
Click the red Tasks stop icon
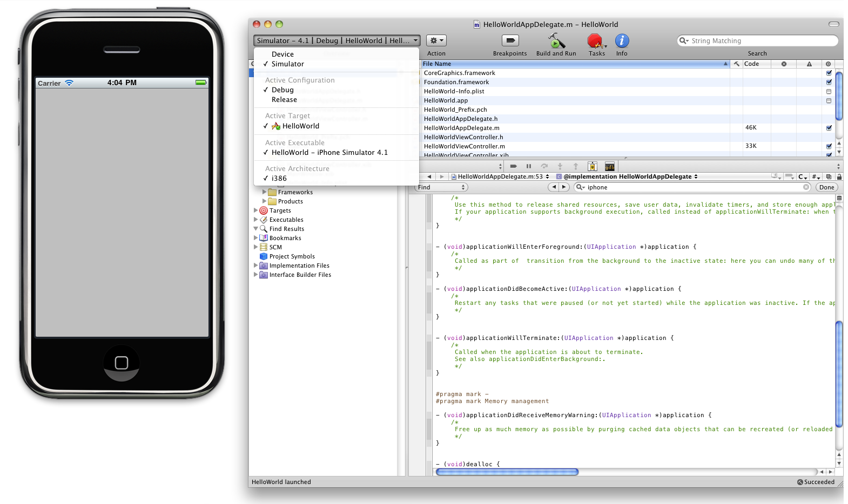pos(596,41)
